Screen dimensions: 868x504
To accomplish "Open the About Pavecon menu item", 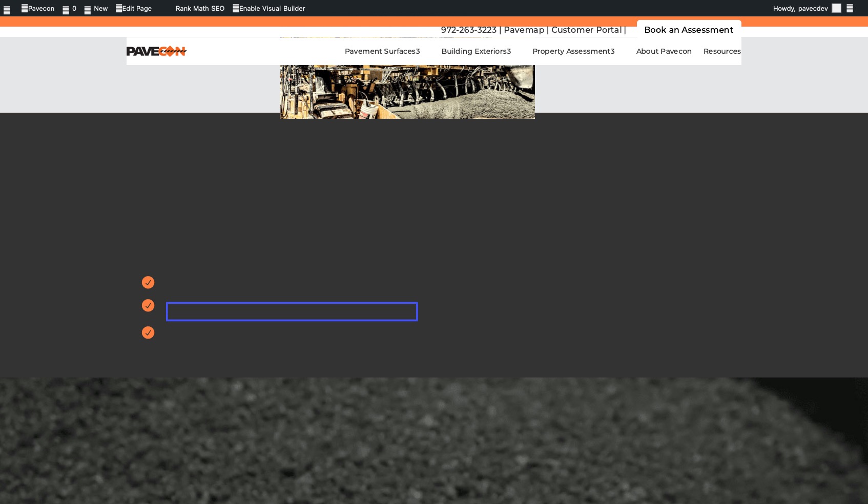I will pos(664,51).
